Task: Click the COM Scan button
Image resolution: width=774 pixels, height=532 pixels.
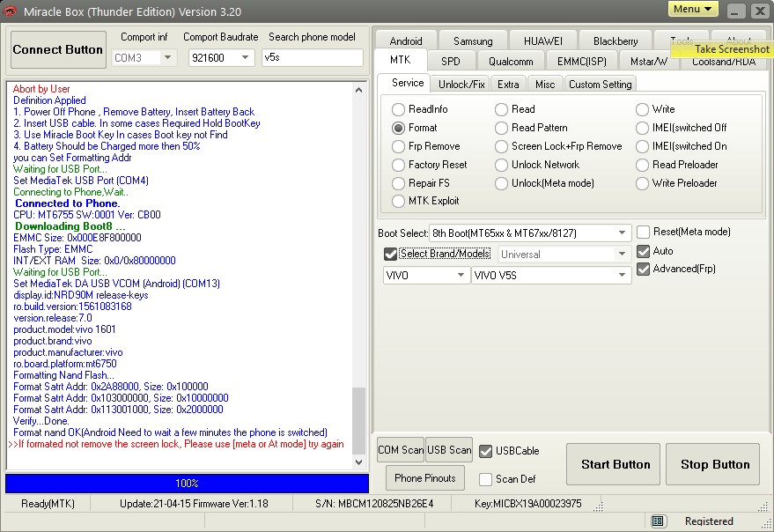Action: (401, 450)
